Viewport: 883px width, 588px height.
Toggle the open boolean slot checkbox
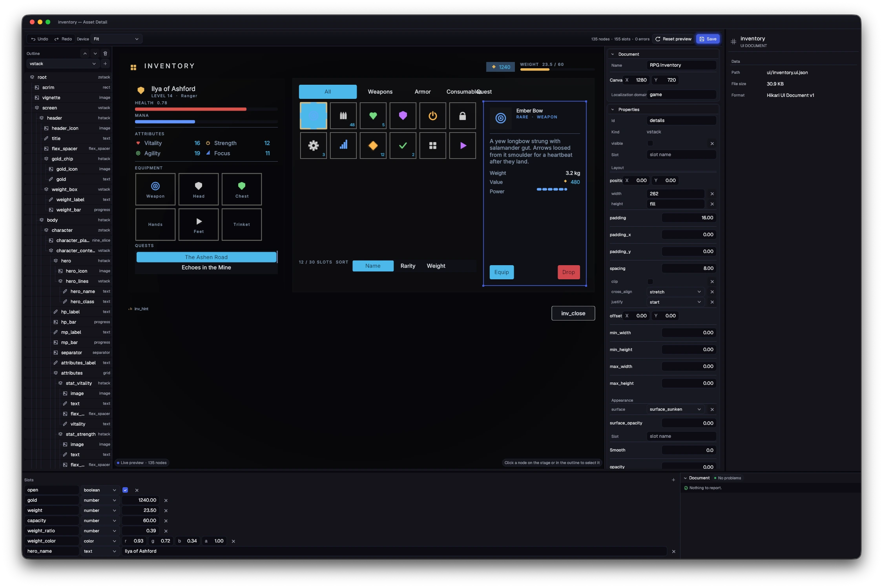click(125, 490)
